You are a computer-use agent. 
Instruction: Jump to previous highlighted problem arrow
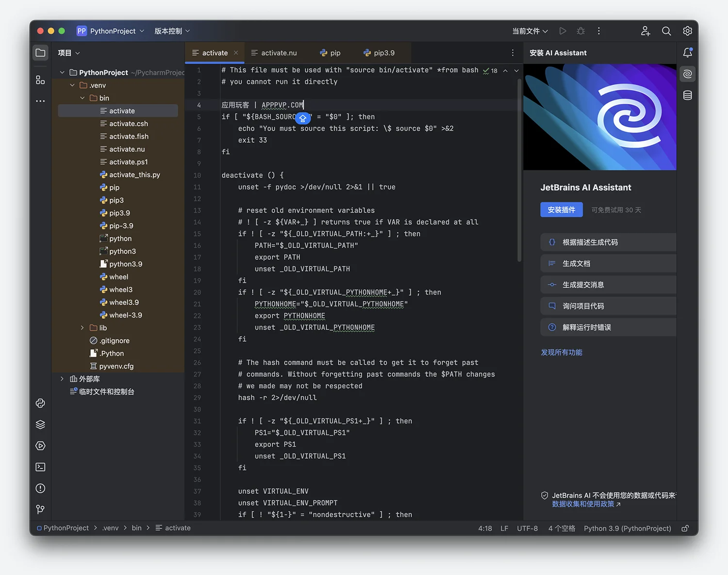click(x=505, y=70)
